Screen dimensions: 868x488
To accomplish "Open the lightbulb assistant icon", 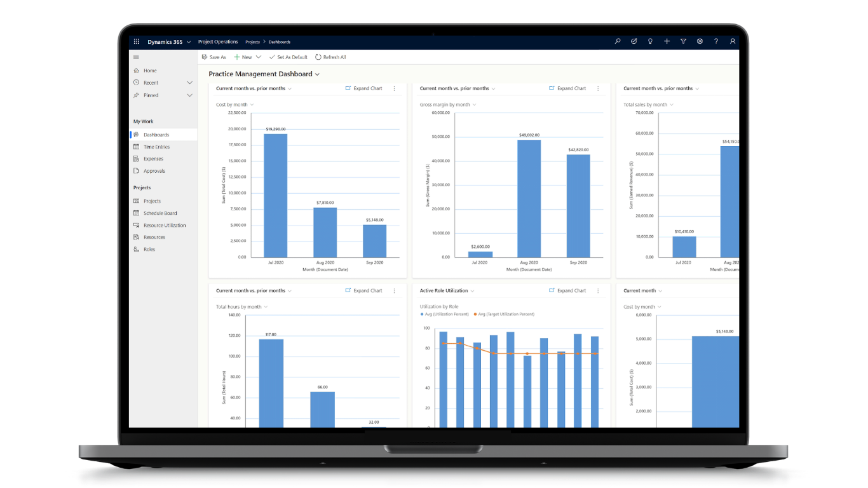I will click(x=650, y=41).
